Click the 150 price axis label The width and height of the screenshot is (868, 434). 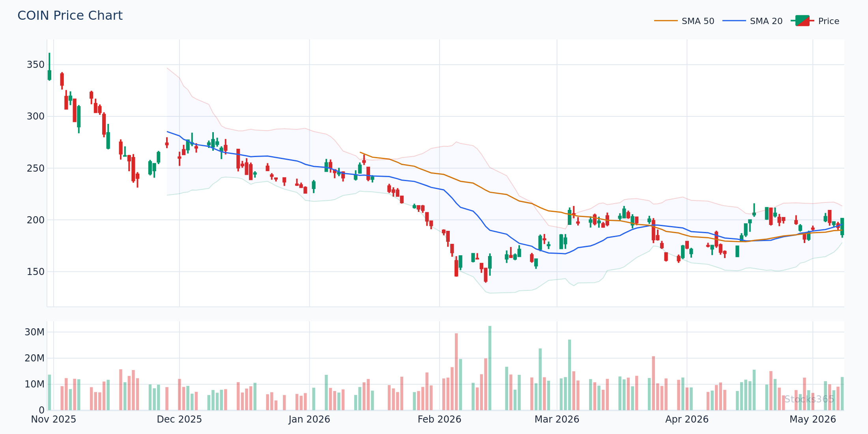[x=36, y=272]
